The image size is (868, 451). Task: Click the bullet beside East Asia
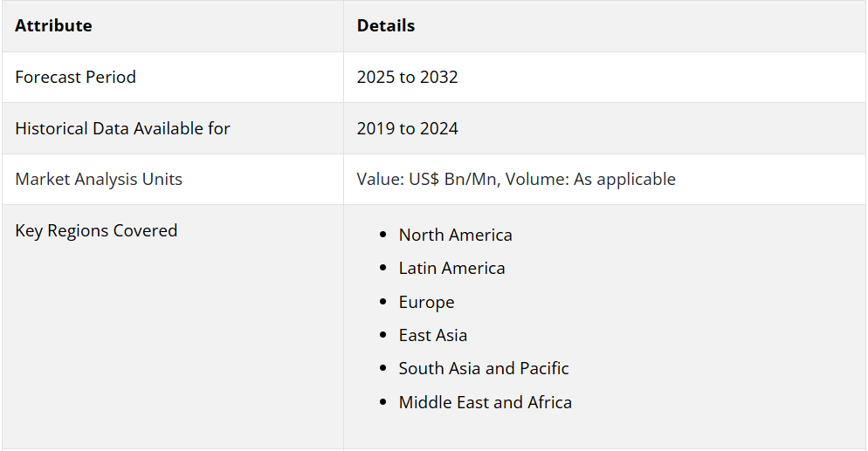(x=382, y=335)
